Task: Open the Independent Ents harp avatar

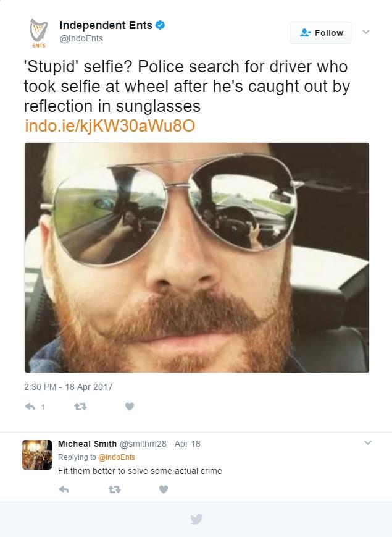Action: pos(38,33)
